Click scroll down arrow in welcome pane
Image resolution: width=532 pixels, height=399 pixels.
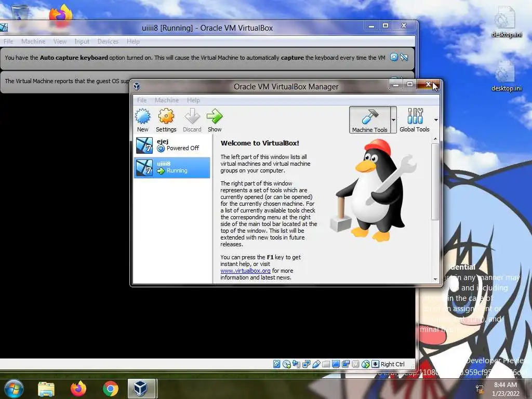[435, 279]
